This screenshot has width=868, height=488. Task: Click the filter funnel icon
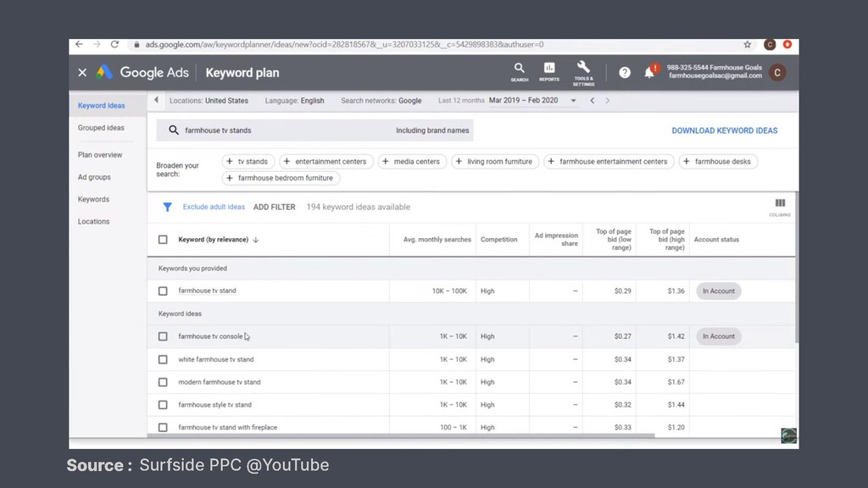(x=167, y=207)
